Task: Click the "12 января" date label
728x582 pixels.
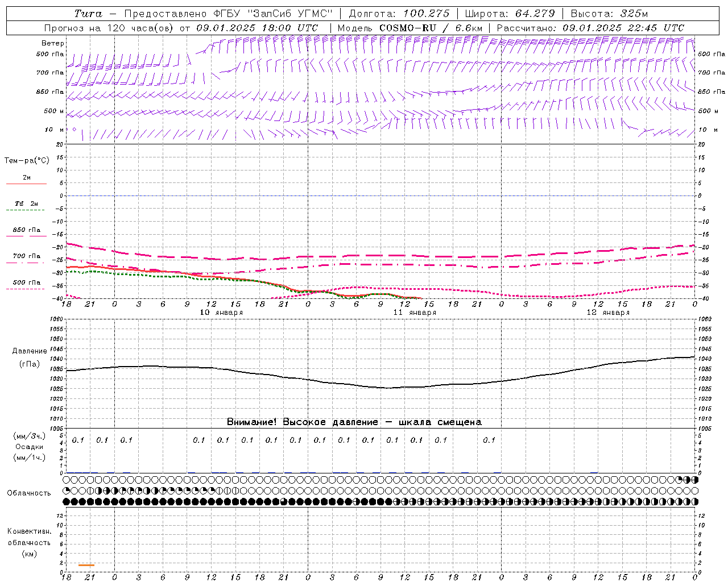Action: pyautogui.click(x=608, y=313)
